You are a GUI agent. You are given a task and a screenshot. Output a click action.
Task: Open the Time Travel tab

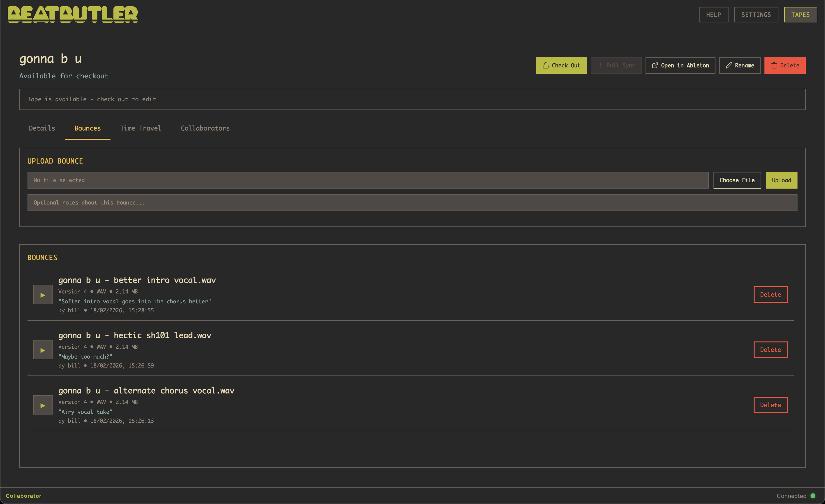point(141,128)
